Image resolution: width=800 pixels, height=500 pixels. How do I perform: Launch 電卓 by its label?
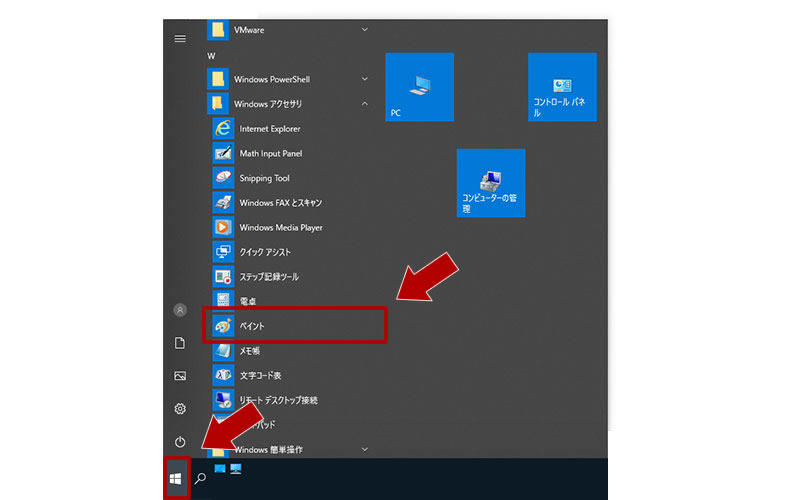click(248, 302)
